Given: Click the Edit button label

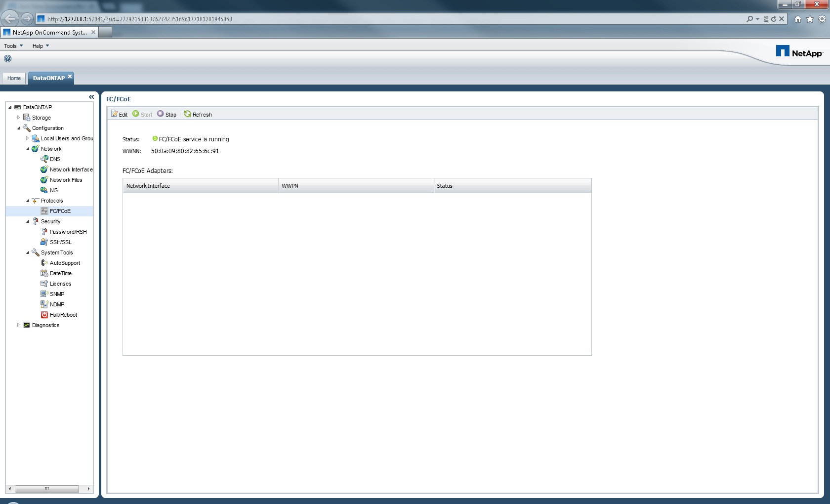Looking at the screenshot, I should (x=123, y=115).
